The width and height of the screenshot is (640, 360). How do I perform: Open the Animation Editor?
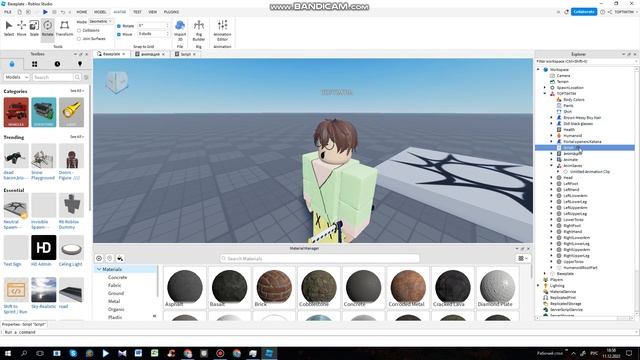(222, 31)
